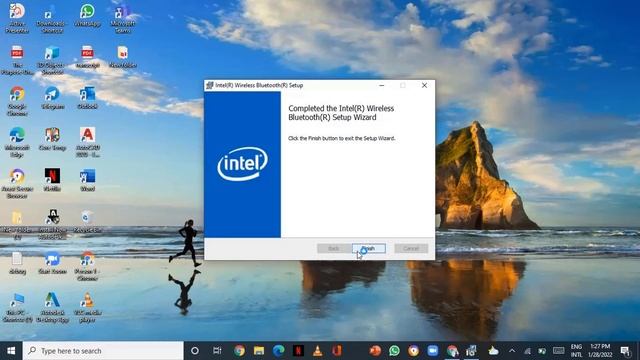Open PowerPoint from the taskbar
This screenshot has height=360, width=640.
click(375, 351)
